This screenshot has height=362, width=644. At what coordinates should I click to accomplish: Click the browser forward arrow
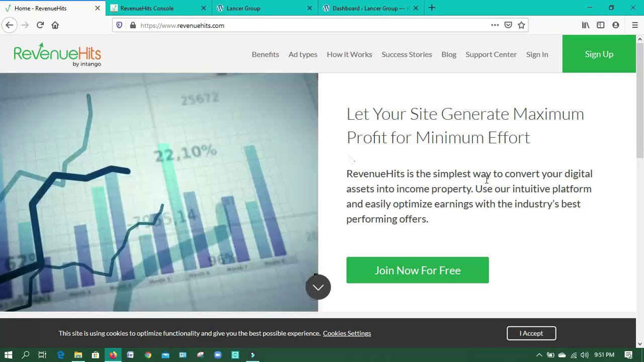[x=25, y=25]
